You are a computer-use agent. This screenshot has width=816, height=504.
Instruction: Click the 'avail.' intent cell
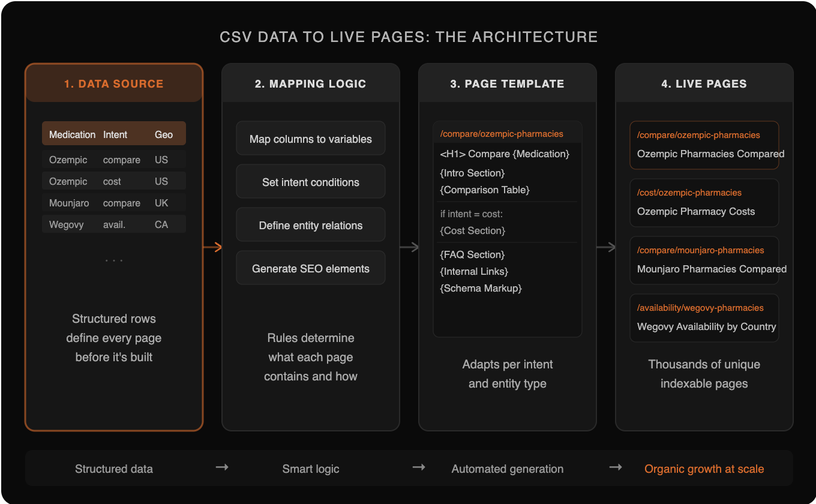coord(114,224)
